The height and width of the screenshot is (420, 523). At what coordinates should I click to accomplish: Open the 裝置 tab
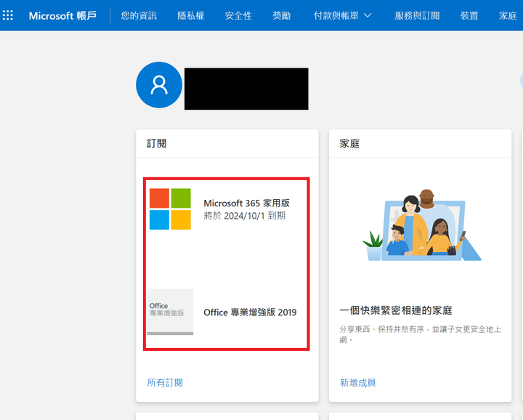469,16
